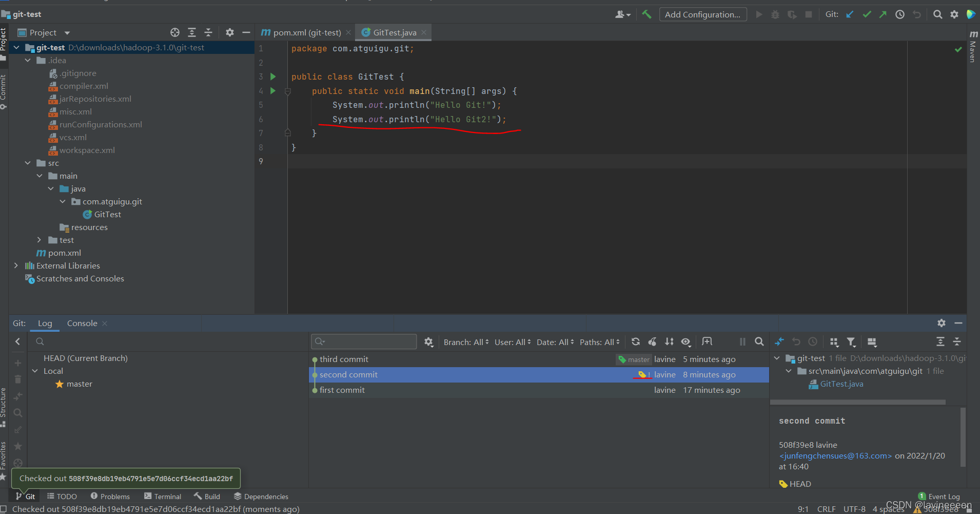980x514 pixels.
Task: Click the Add Configuration... button
Action: (x=702, y=14)
